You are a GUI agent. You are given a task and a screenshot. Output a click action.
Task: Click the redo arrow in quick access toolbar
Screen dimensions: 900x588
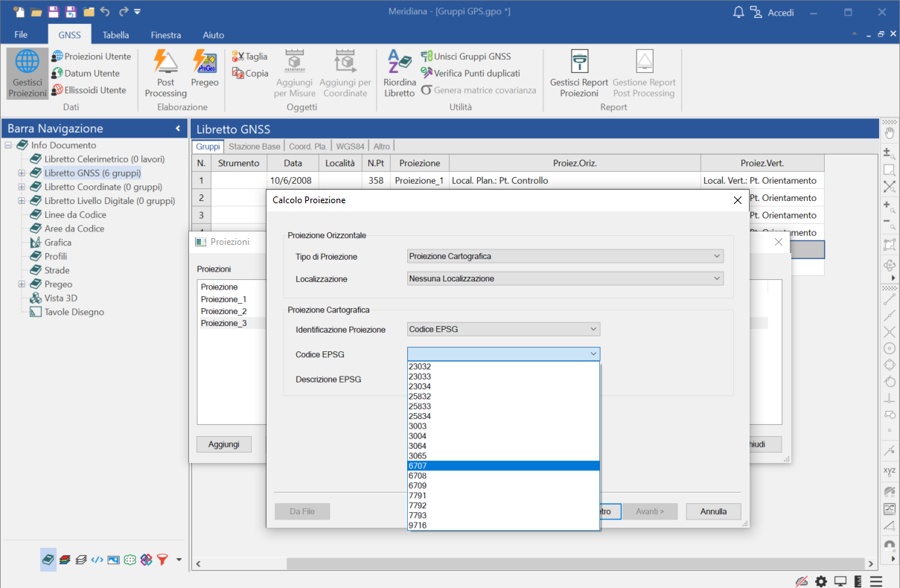pos(123,12)
